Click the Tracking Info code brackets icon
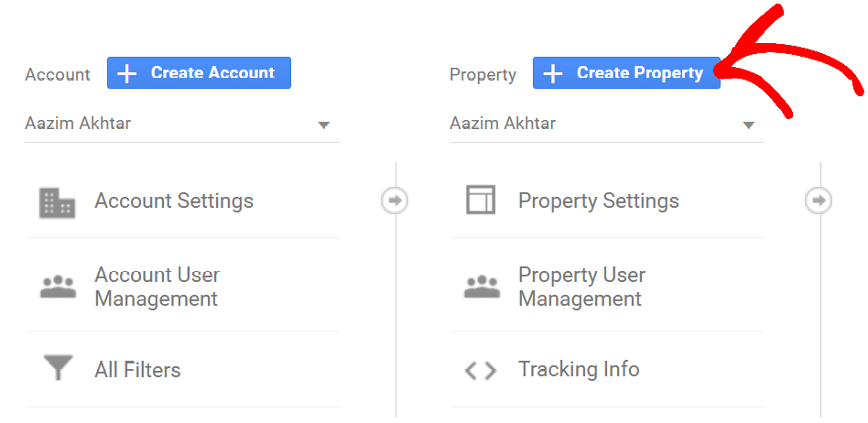The width and height of the screenshot is (868, 423). click(481, 370)
